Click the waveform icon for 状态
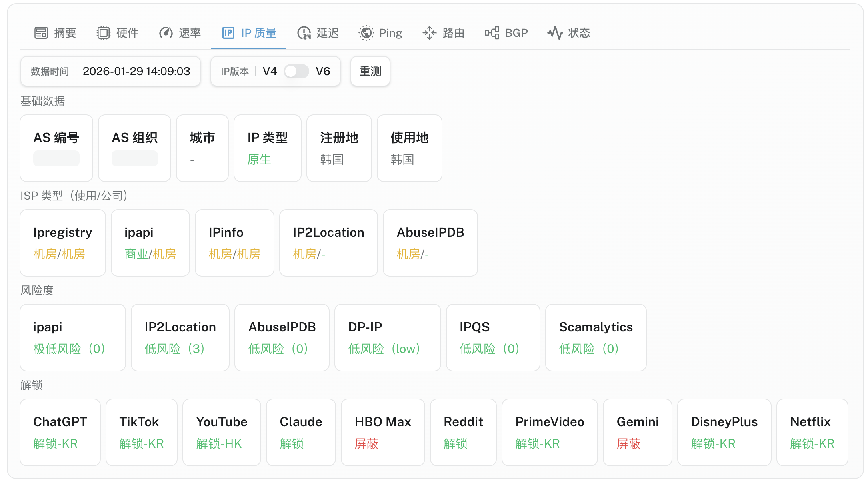 tap(555, 33)
